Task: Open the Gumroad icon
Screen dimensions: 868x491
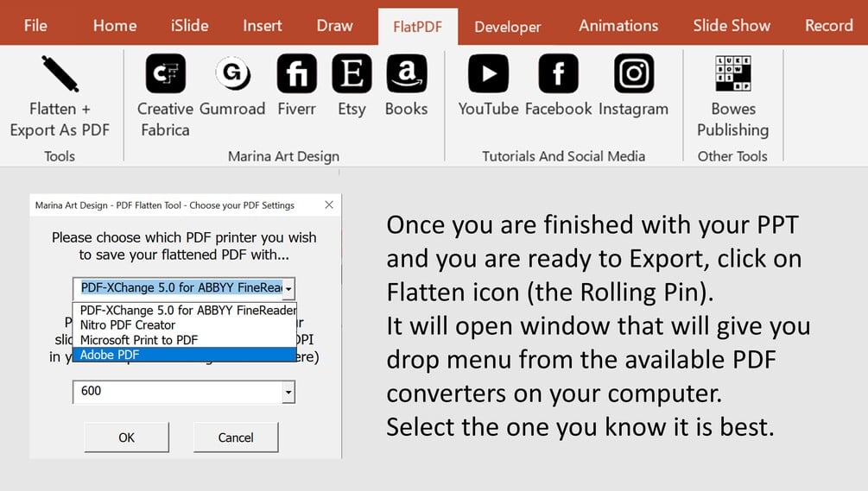Action: [232, 73]
